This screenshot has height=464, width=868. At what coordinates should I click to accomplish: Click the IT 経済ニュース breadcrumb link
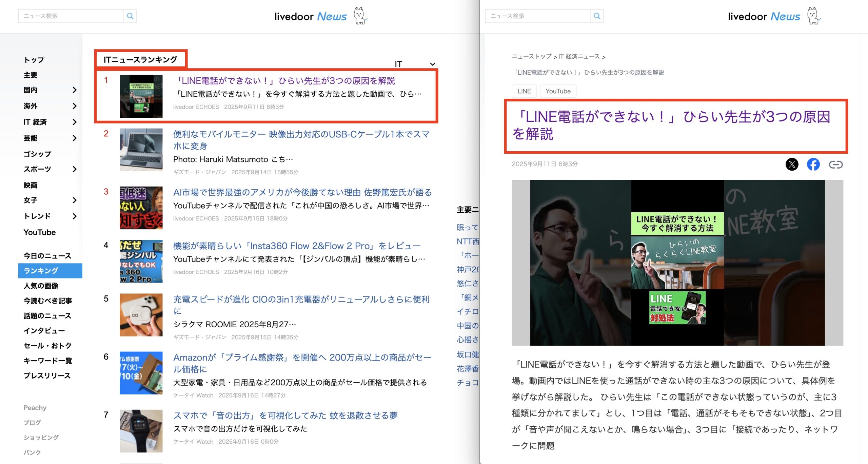579,57
